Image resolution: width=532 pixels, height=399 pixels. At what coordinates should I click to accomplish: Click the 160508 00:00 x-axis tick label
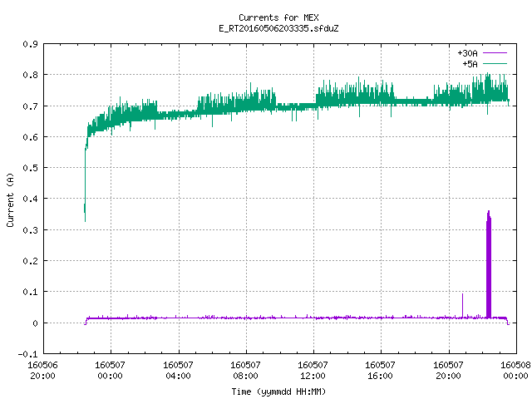click(x=515, y=371)
